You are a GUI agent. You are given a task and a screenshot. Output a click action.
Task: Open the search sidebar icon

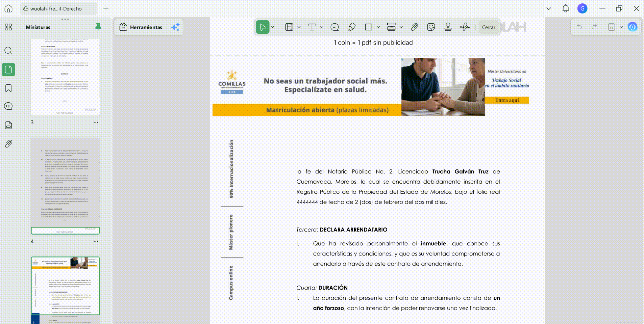[8, 51]
